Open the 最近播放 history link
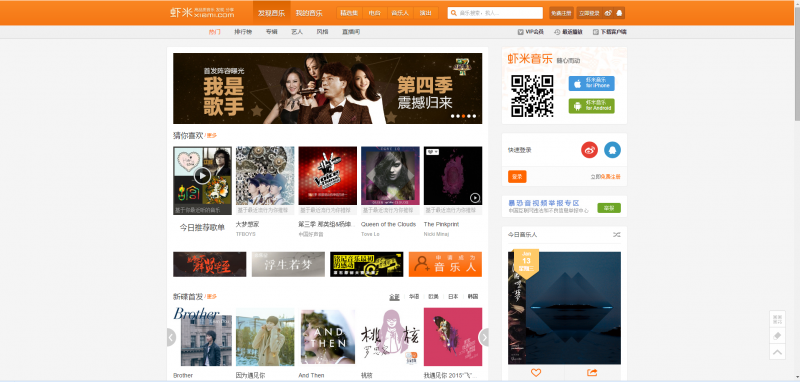The height and width of the screenshot is (382, 800). pos(568,32)
